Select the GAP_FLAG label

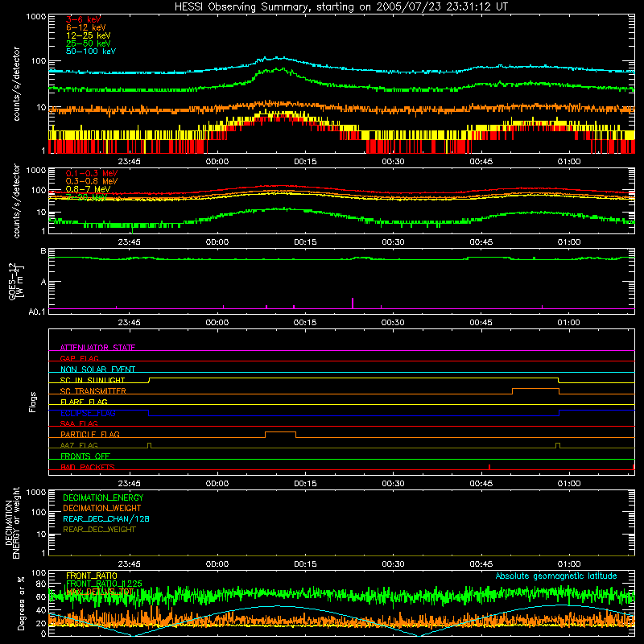pos(79,358)
